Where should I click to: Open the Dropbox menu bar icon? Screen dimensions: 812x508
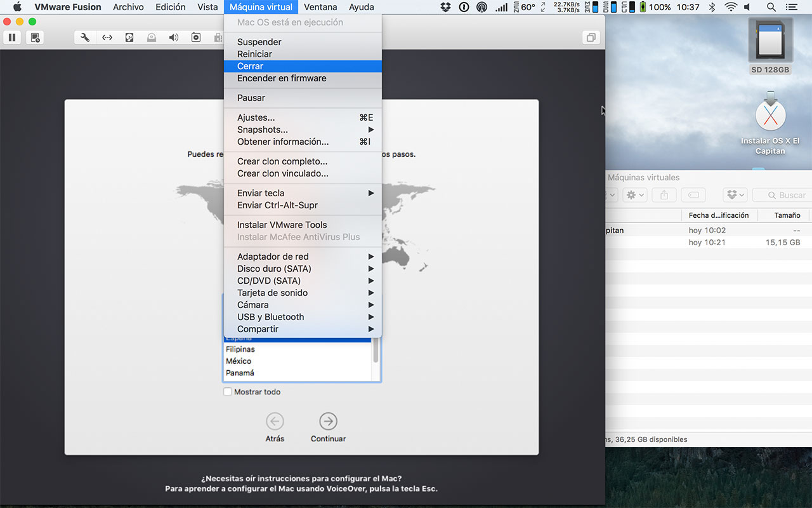(445, 7)
